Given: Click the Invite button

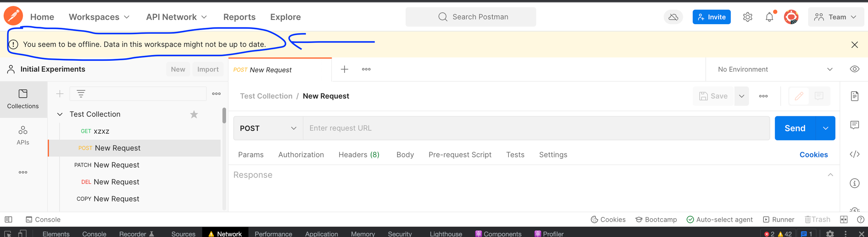Looking at the screenshot, I should click(712, 17).
